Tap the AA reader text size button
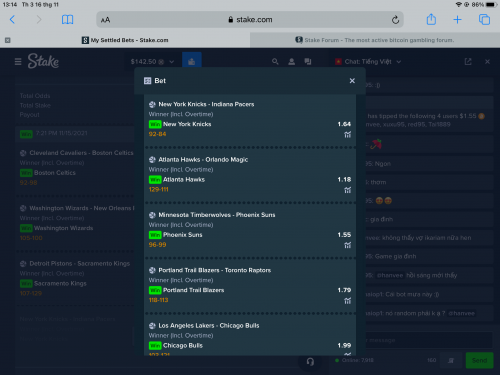This screenshot has height=375, width=500. point(105,20)
